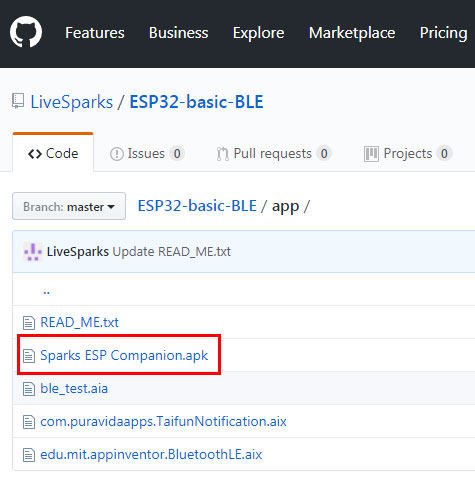Click the file icon next to ble_test.aia

(x=29, y=389)
